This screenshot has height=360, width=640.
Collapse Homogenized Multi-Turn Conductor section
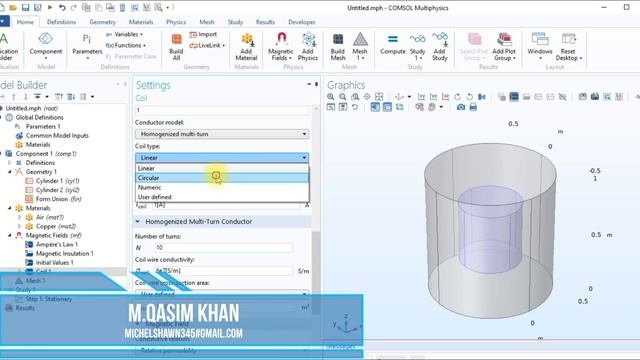coord(138,221)
